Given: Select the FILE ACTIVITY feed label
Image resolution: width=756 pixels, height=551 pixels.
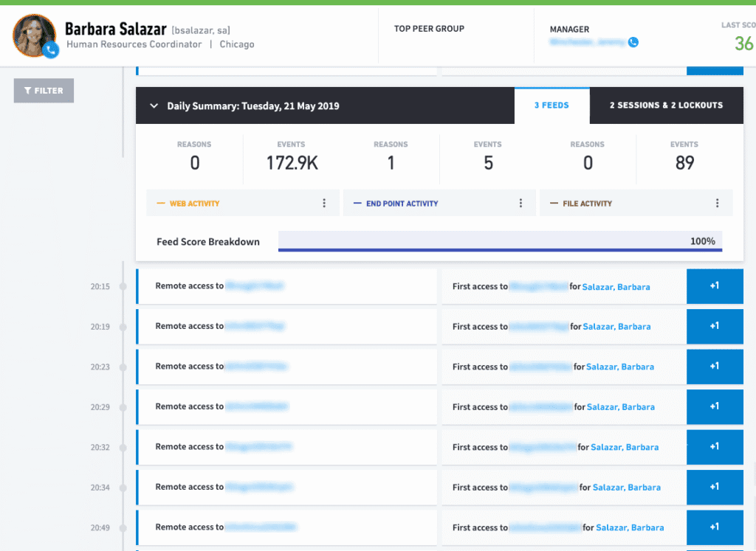Looking at the screenshot, I should click(587, 204).
